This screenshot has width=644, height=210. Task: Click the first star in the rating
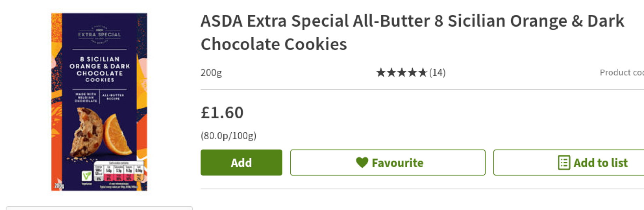tap(381, 72)
